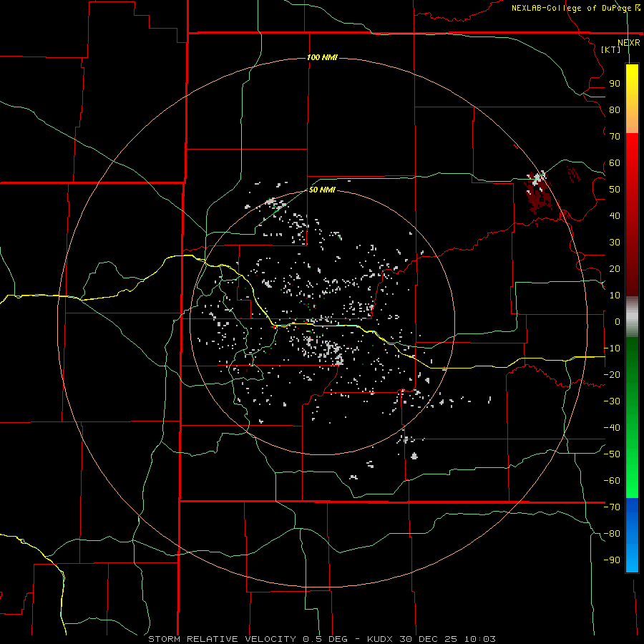
Task: Click the 10 value on the velocity scale
Action: 615,296
